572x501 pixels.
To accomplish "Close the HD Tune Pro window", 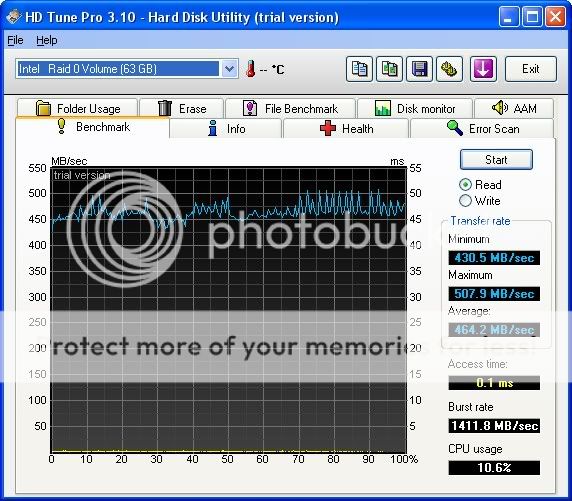I will point(555,17).
